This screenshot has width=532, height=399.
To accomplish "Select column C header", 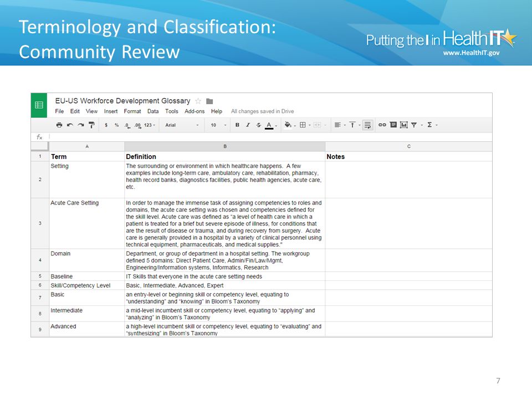I will coord(409,146).
